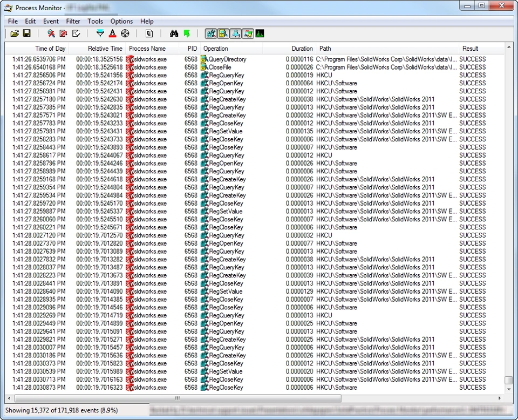This screenshot has width=518, height=420.
Task: Click the registry icon in row 1:41:27.8256506 PM
Action: click(x=205, y=75)
